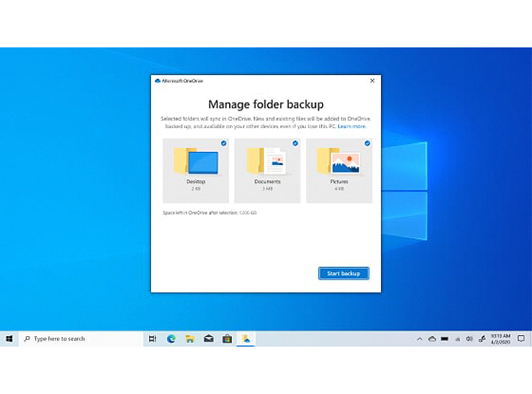The height and width of the screenshot is (394, 532).
Task: Open the volume tray icon
Action: click(x=469, y=339)
